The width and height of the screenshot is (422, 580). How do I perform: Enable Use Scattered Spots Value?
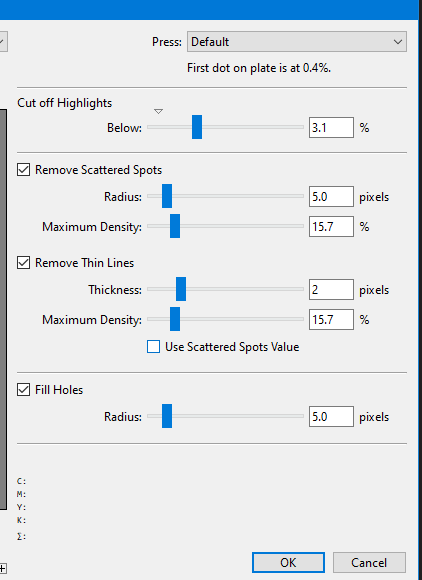(153, 347)
